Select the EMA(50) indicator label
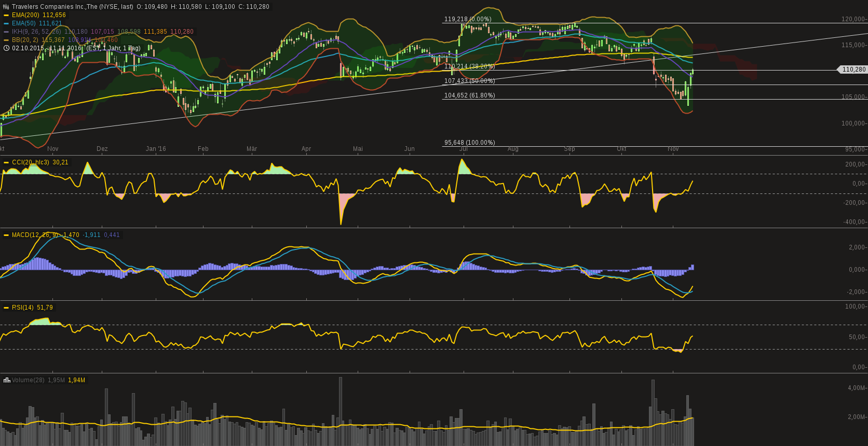Screen dimensions: 868x446 coord(24,23)
